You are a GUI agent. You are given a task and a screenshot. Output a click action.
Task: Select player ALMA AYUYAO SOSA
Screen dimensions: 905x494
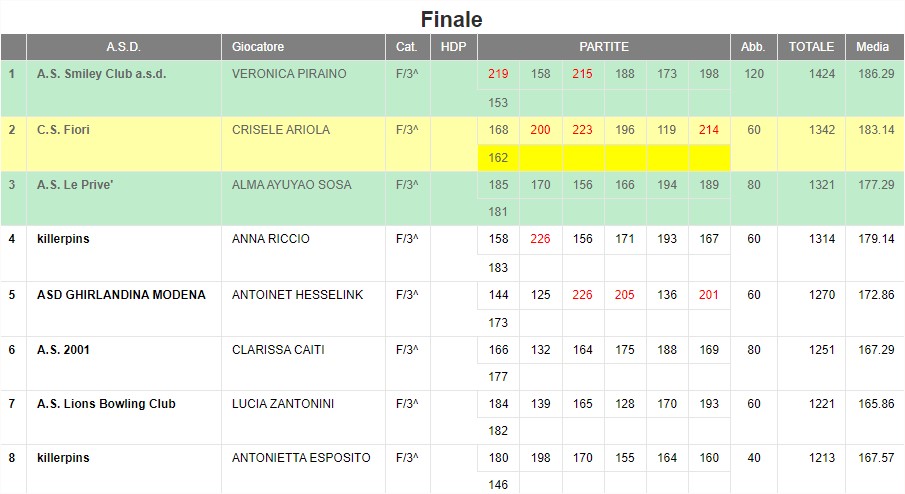(291, 185)
